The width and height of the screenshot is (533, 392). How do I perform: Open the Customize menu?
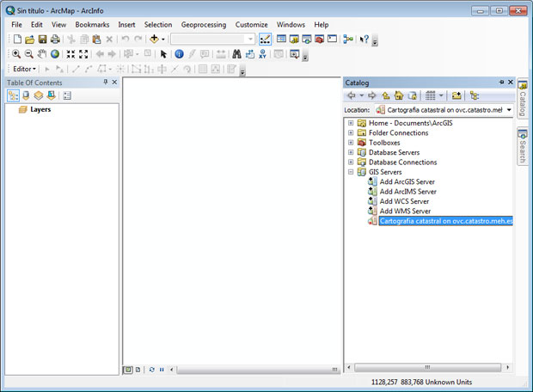pos(252,25)
